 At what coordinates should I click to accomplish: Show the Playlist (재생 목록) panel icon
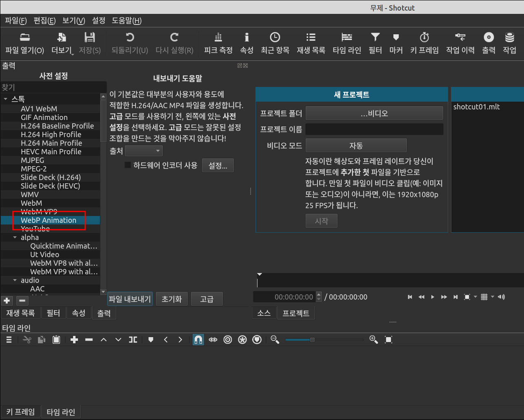[311, 42]
